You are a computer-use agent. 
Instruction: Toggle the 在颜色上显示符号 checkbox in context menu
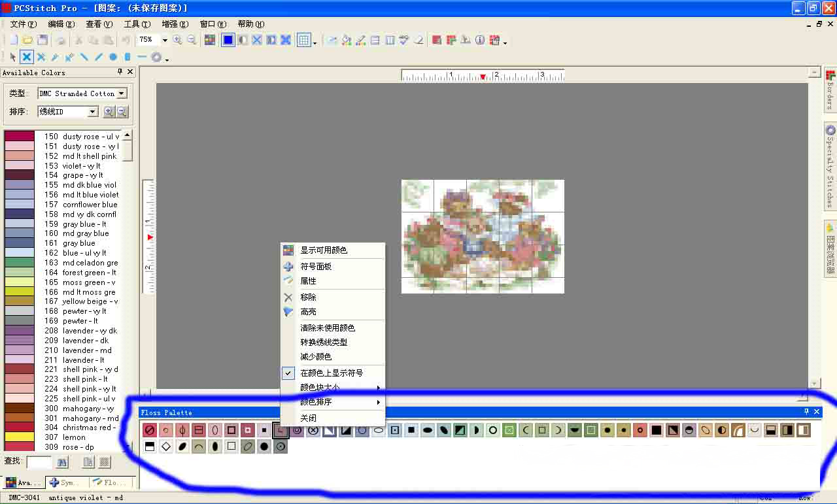point(288,373)
